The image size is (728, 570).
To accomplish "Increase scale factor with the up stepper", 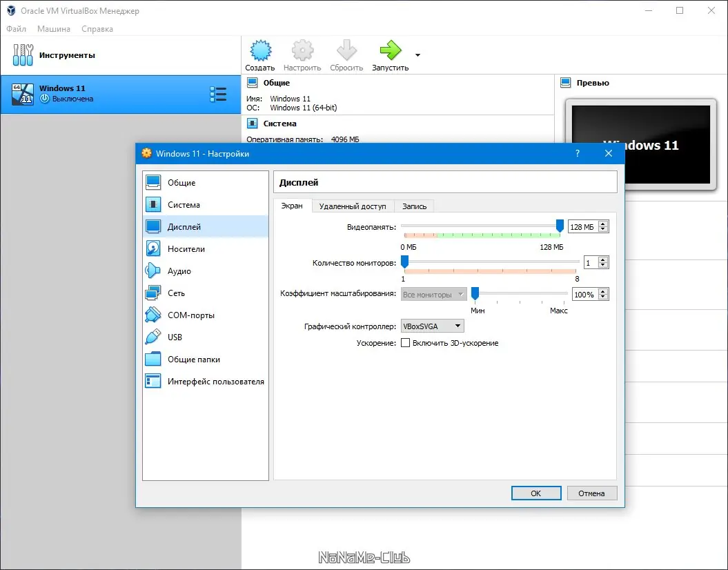I will coord(603,291).
